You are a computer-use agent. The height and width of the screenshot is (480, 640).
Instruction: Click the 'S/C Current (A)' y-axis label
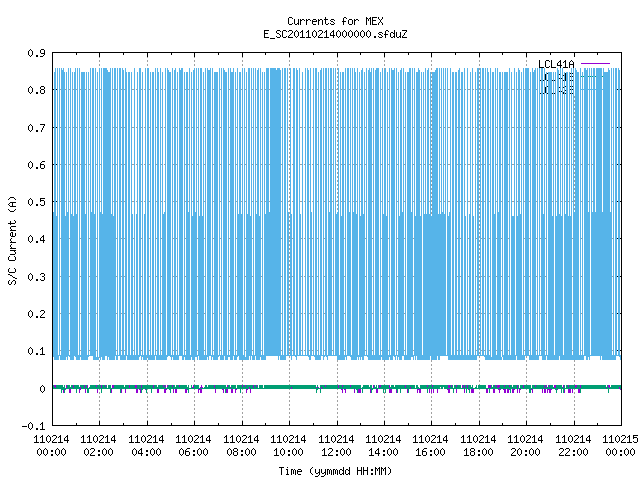coord(13,241)
